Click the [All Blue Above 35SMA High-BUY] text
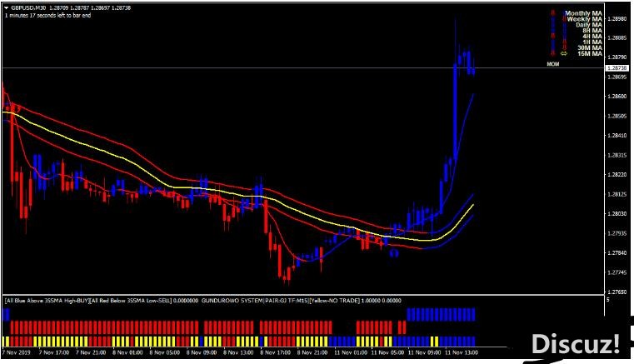This screenshot has width=634, height=364. pos(46,301)
